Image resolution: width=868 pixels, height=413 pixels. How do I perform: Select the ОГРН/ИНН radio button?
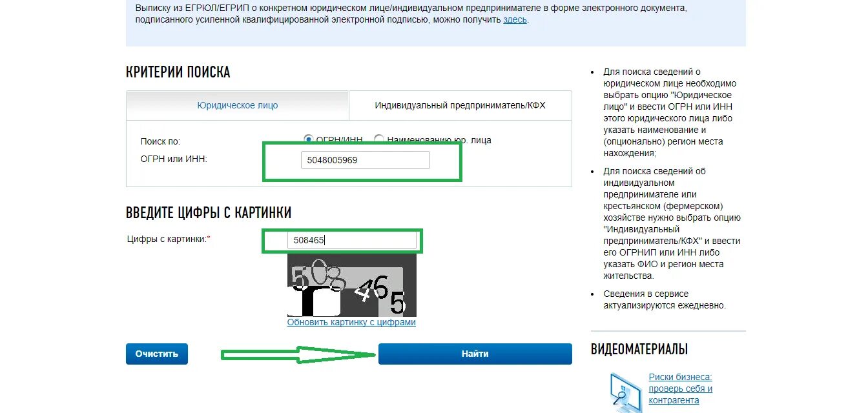pyautogui.click(x=308, y=139)
